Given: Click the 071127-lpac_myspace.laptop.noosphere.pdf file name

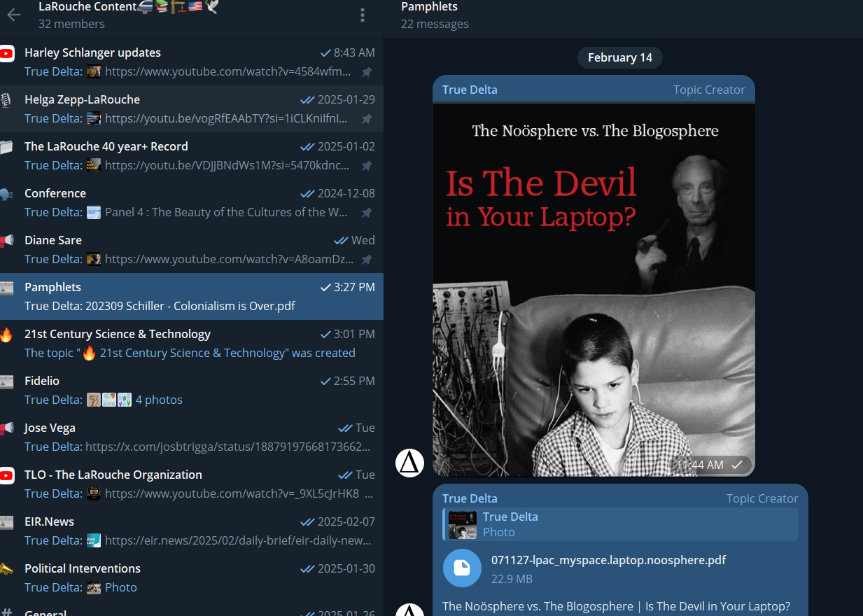Looking at the screenshot, I should tap(608, 560).
